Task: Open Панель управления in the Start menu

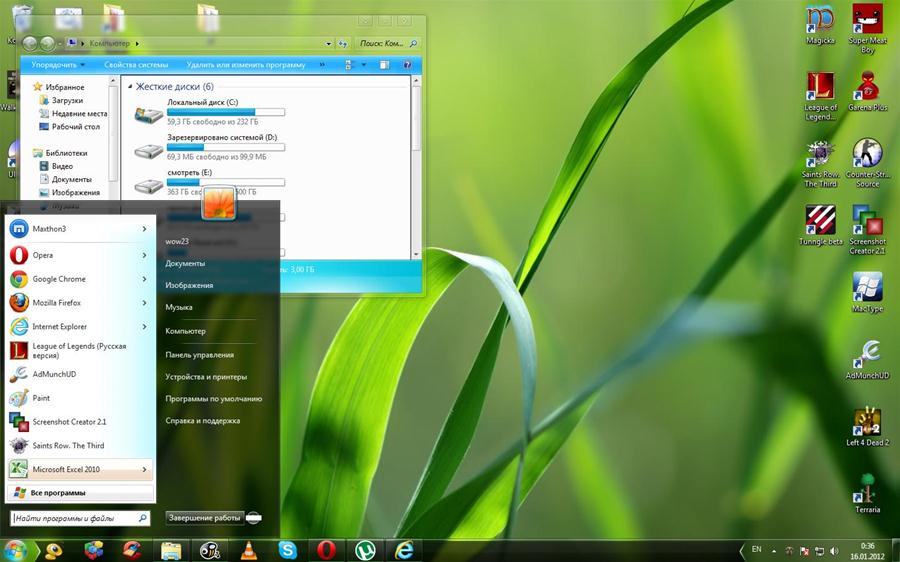Action: pos(199,355)
